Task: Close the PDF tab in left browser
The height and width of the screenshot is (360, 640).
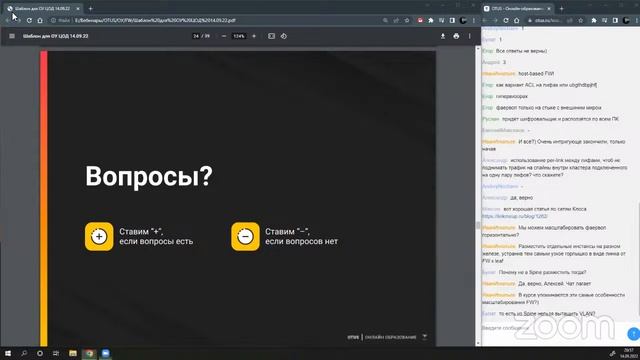Action: point(78,8)
